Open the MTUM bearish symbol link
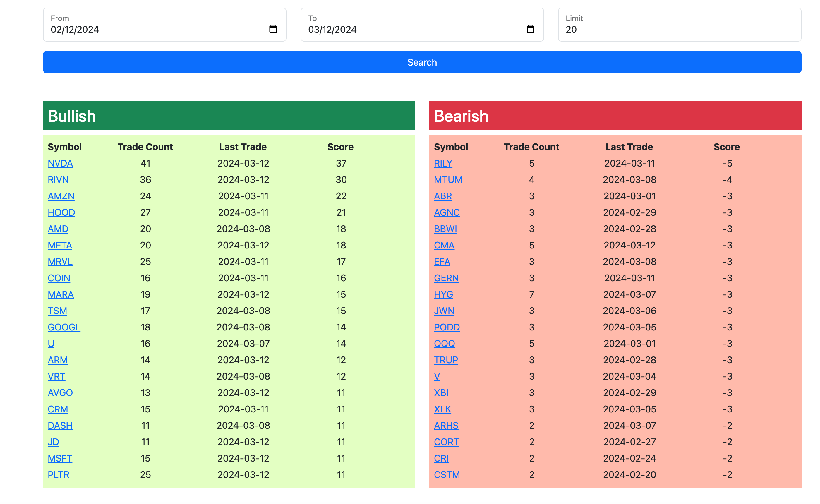This screenshot has width=820, height=504. click(x=448, y=180)
